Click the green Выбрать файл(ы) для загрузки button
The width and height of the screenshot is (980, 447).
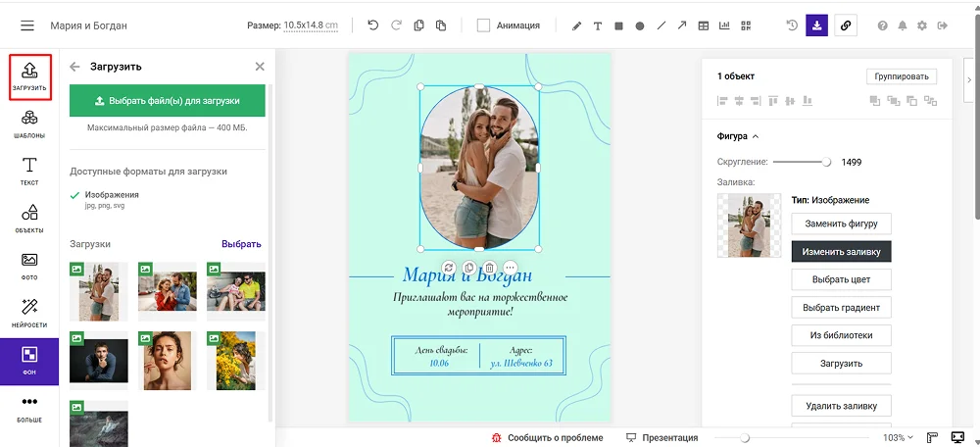tap(168, 100)
